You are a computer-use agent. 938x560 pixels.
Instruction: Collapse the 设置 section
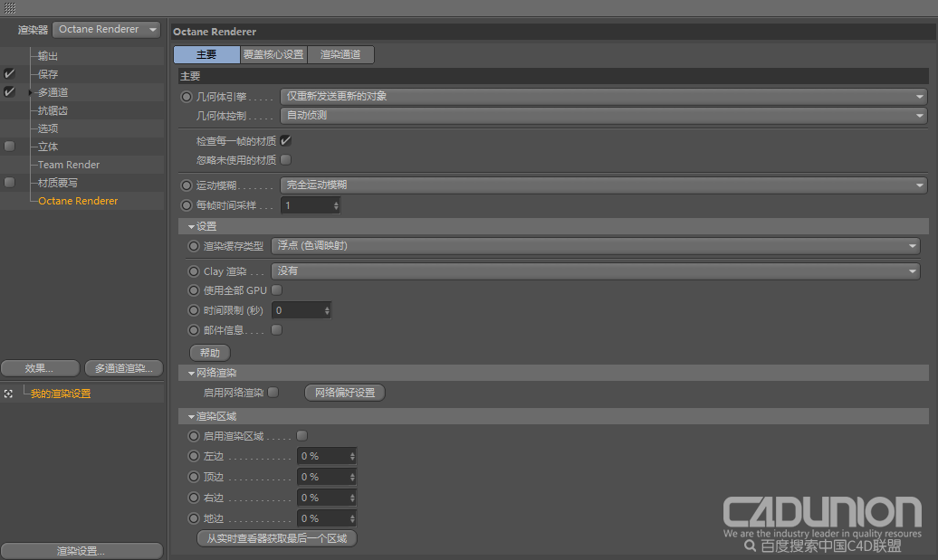pos(191,226)
